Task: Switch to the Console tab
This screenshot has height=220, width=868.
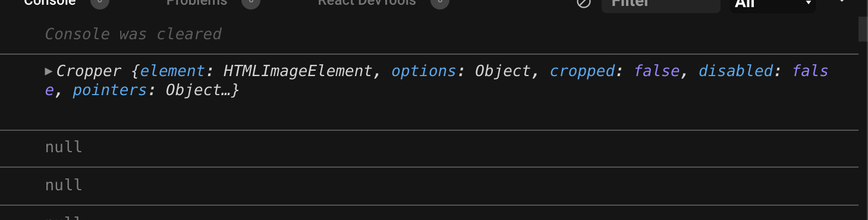Action: [x=50, y=2]
